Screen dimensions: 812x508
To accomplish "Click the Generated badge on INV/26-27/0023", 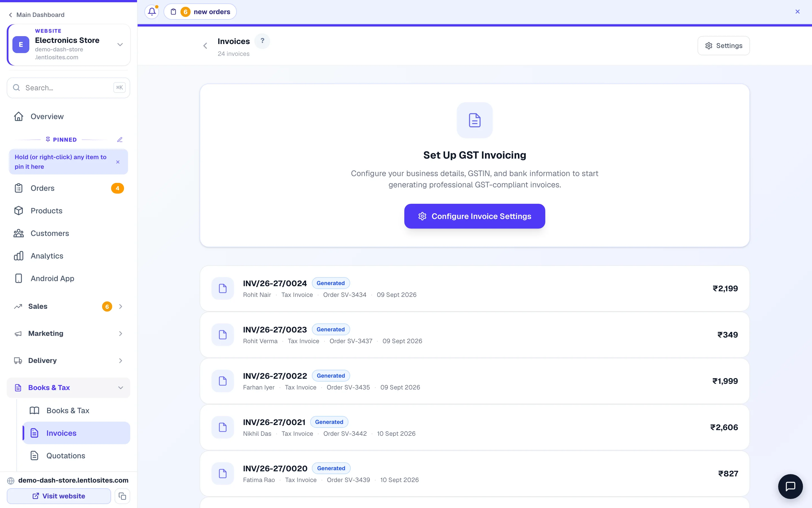I will point(331,329).
